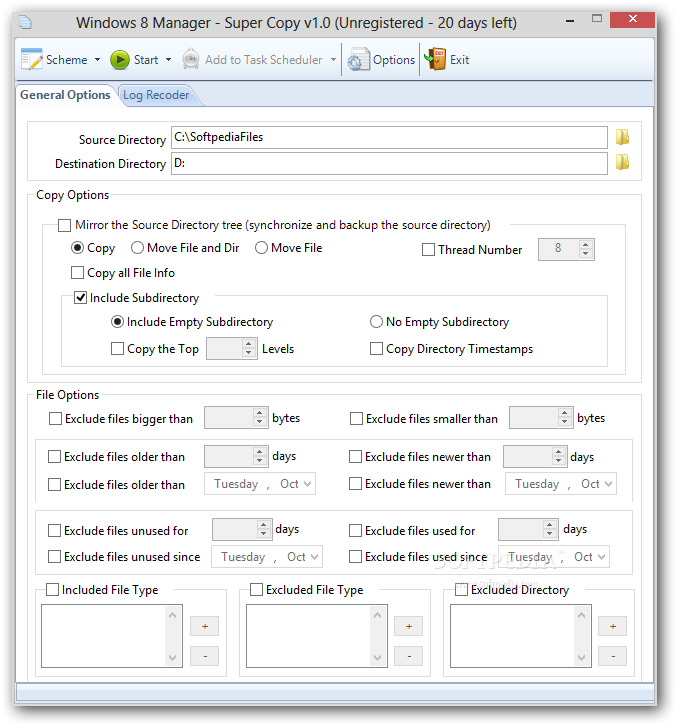Increase Copy the Top Levels spinner
The width and height of the screenshot is (677, 726).
249,344
